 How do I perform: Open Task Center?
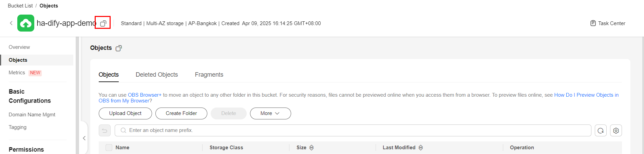pyautogui.click(x=608, y=23)
